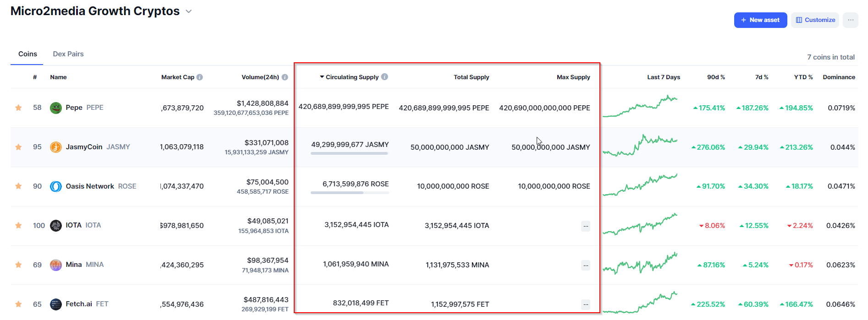Click the IOTA coin logo
Image resolution: width=868 pixels, height=320 pixels.
(56, 226)
